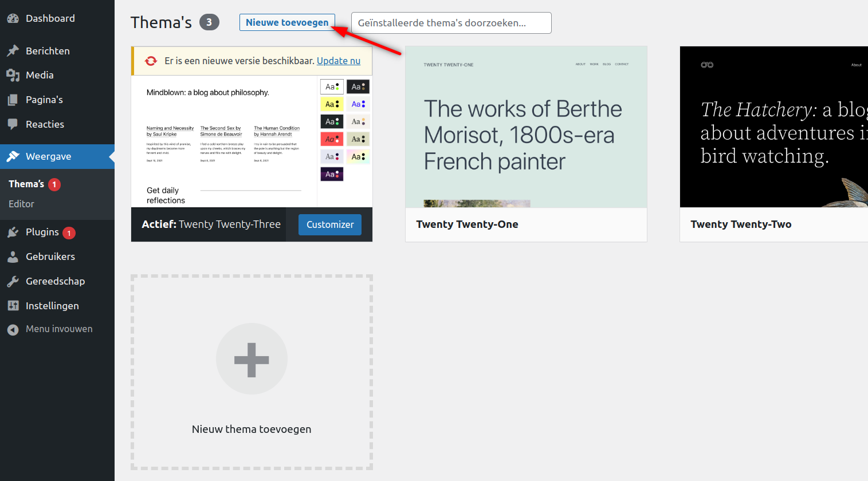The height and width of the screenshot is (481, 868).
Task: Open the Reacties menu
Action: (x=57, y=124)
